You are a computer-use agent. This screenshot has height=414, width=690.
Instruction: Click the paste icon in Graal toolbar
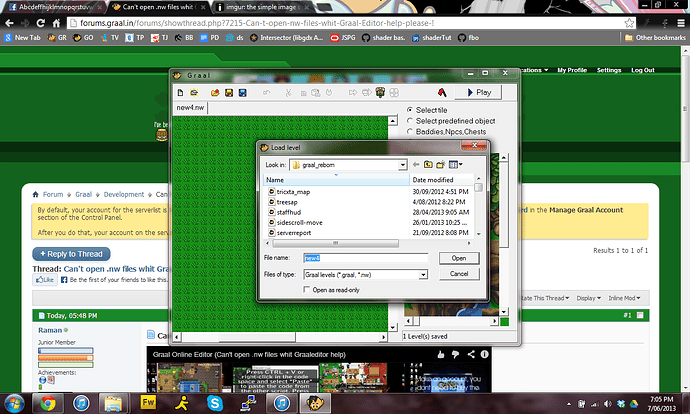[x=316, y=92]
